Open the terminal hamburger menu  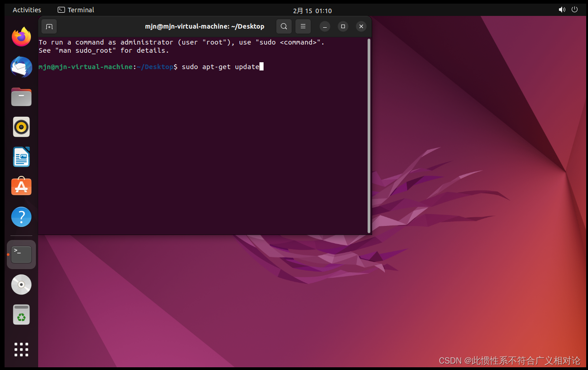tap(303, 26)
